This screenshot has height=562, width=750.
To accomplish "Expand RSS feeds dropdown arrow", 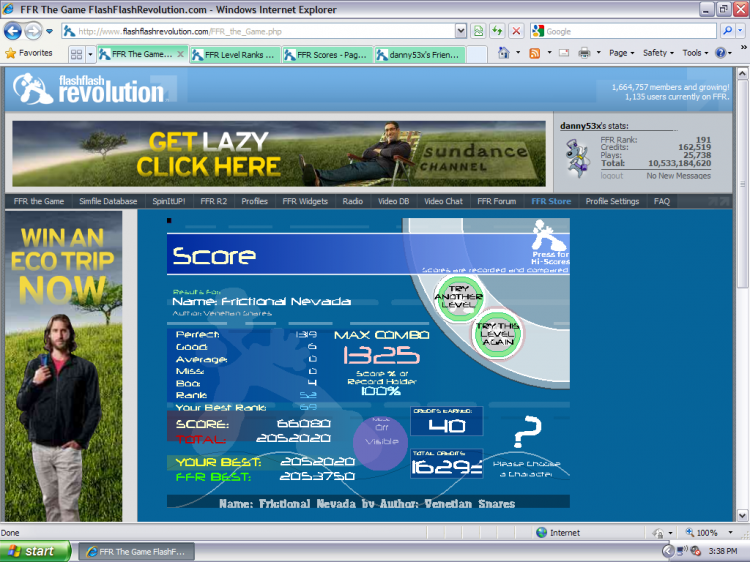I will coord(549,53).
